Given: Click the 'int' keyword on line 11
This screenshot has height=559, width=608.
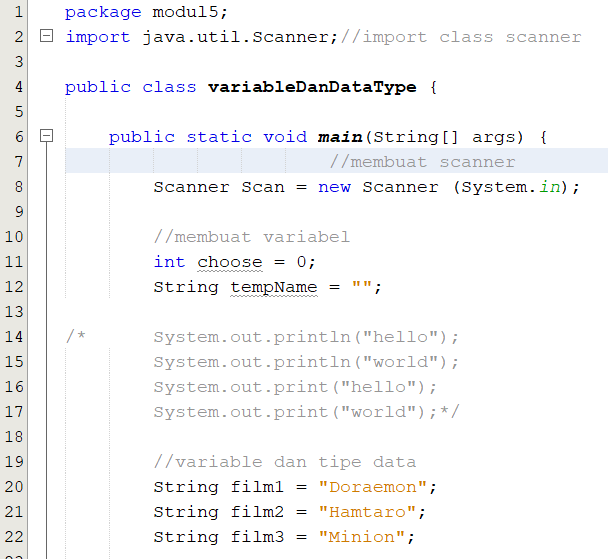Looking at the screenshot, I should pyautogui.click(x=169, y=262).
